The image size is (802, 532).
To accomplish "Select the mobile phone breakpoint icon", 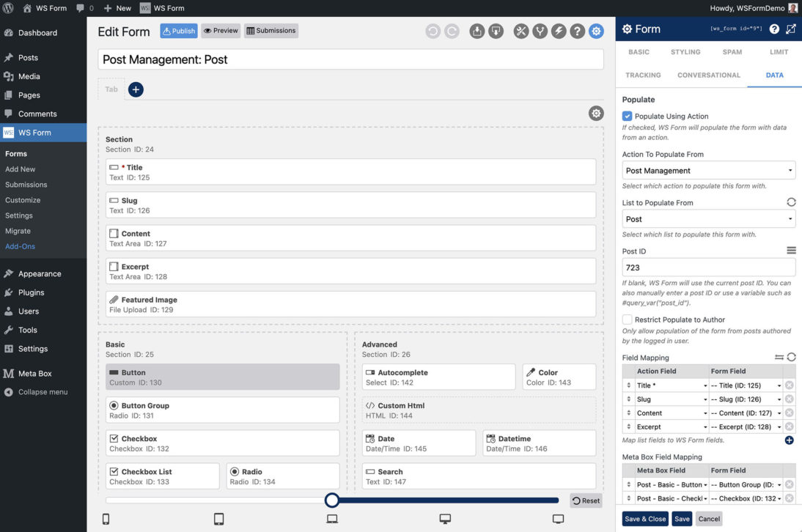I will [x=106, y=520].
